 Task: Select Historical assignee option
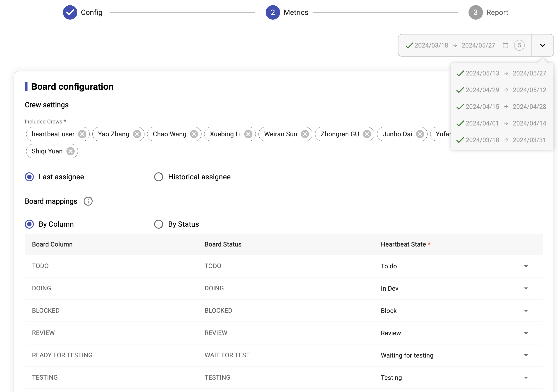[159, 177]
